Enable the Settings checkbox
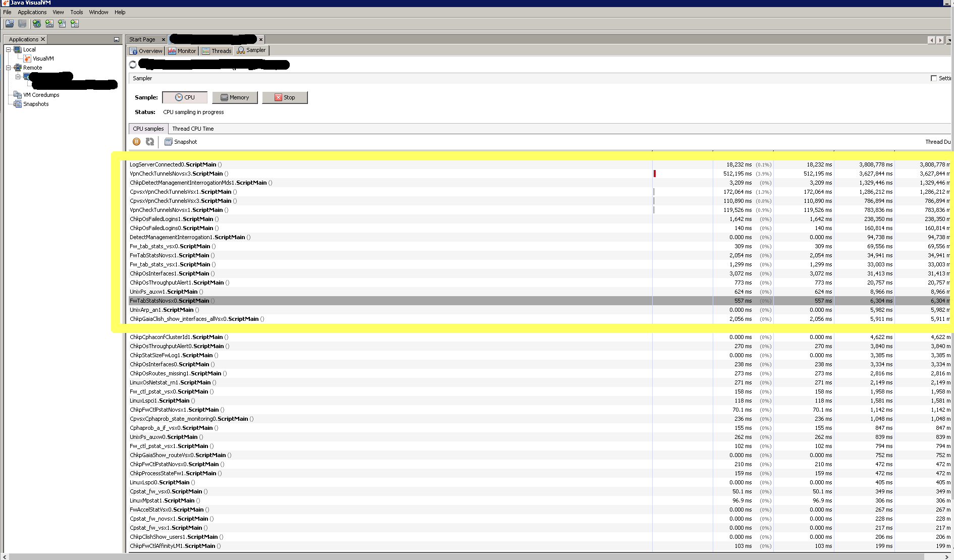 (933, 78)
